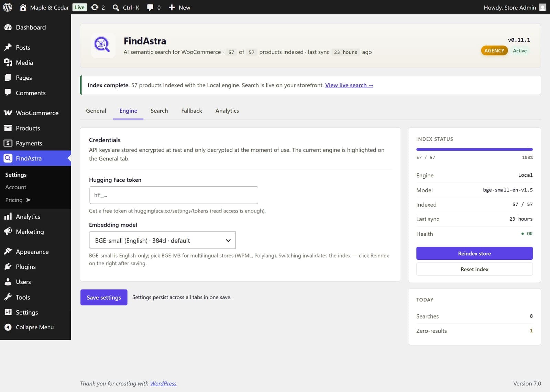
Task: Click the Pages icon in sidebar
Action: coord(8,78)
